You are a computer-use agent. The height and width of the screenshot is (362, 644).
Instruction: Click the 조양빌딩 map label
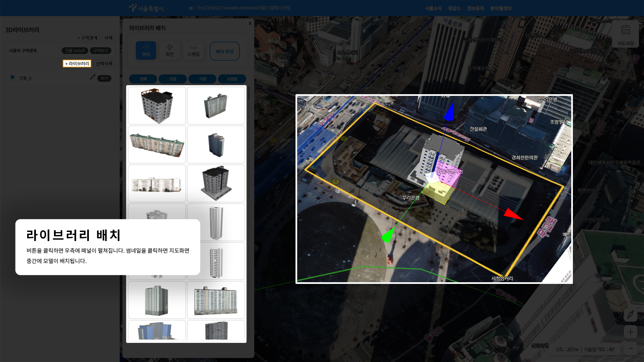558,122
